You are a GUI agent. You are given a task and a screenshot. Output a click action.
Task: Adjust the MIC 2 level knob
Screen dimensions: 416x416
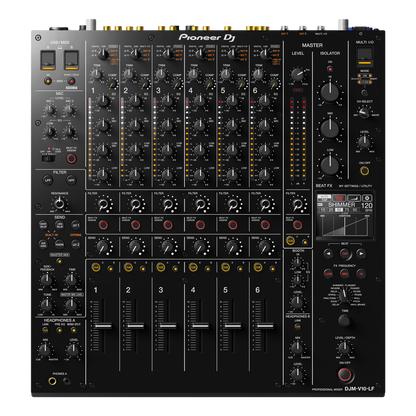[x=69, y=109]
